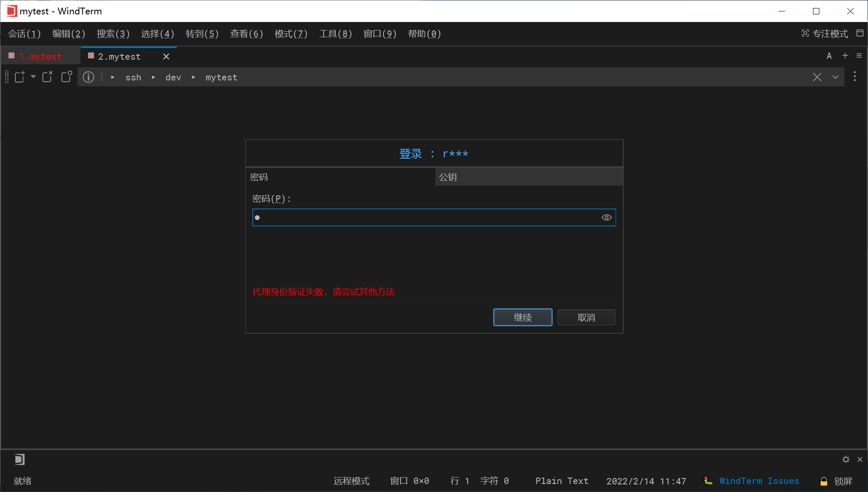Show session information with the info icon
Viewport: 868px width, 492px height.
[x=89, y=77]
